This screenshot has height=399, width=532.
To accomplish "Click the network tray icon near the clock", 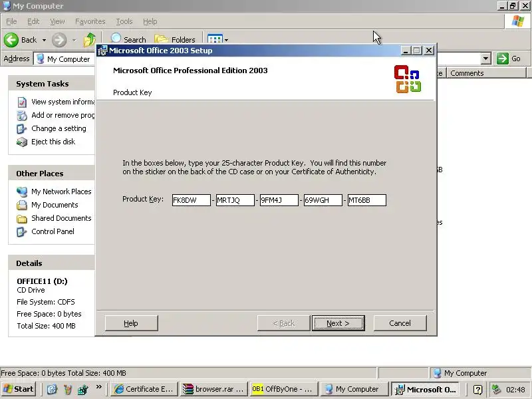I will click(496, 389).
